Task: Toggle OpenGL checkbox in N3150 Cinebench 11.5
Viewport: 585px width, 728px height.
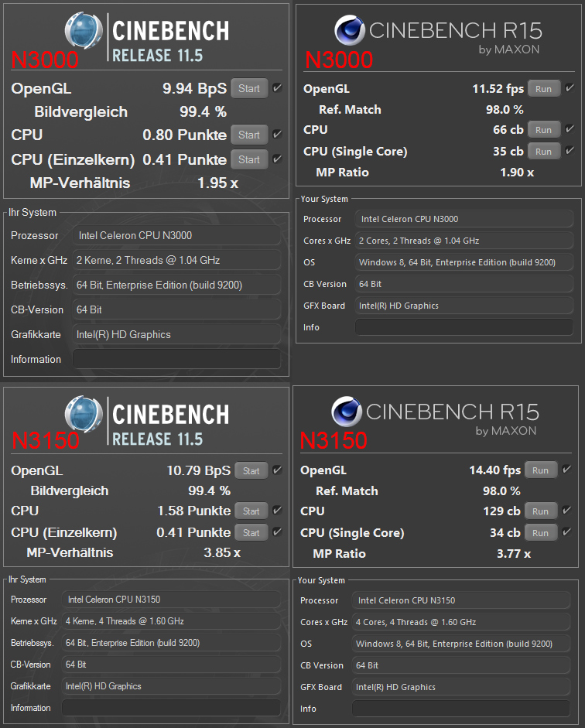Action: [x=277, y=470]
